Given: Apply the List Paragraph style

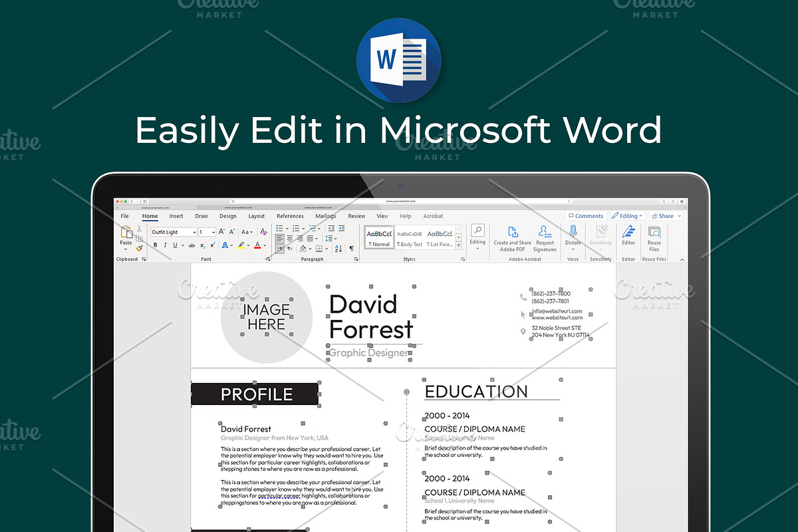Looking at the screenshot, I should 440,237.
